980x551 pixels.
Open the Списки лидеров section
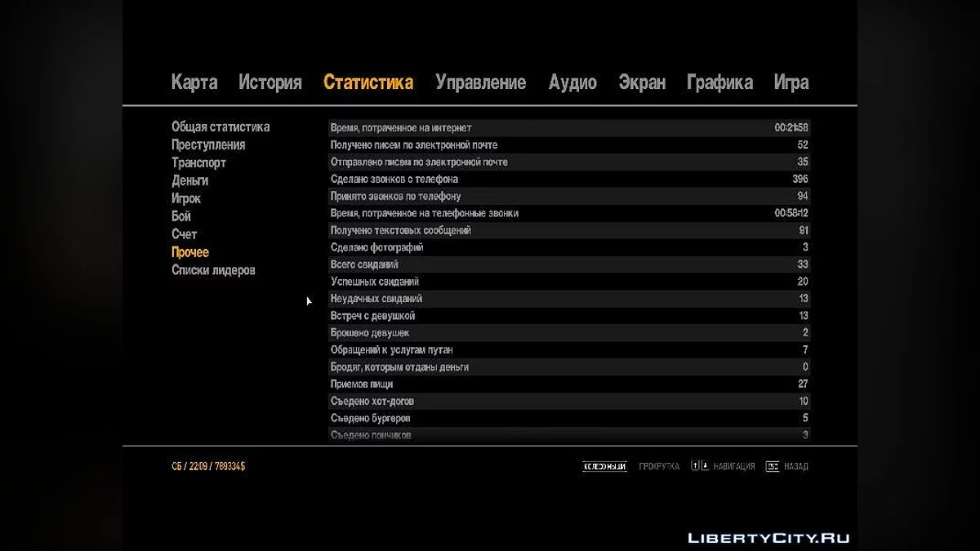click(x=215, y=270)
